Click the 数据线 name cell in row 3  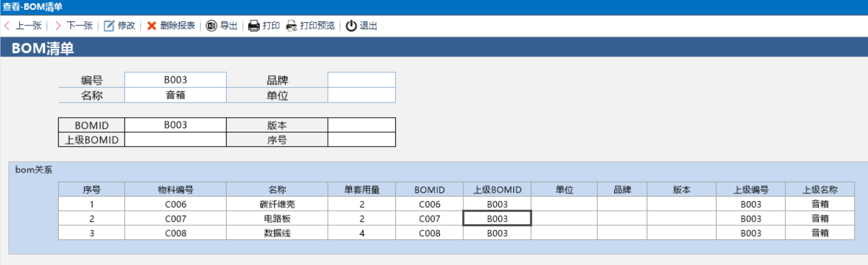(x=277, y=233)
